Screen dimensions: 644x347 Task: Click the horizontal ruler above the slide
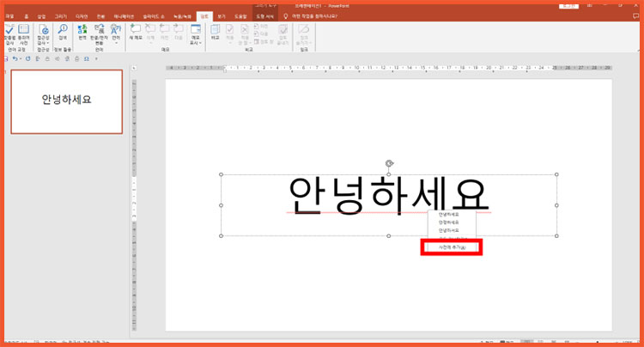(388, 68)
